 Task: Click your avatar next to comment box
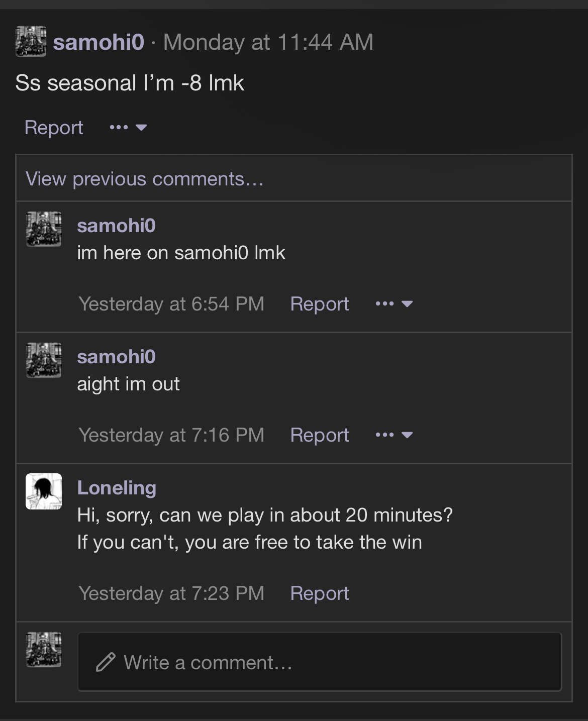pyautogui.click(x=44, y=650)
